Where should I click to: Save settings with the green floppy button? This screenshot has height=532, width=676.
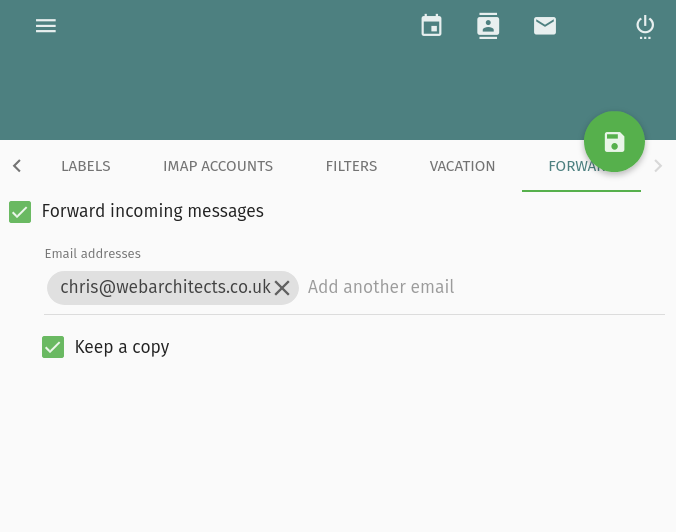pos(614,142)
